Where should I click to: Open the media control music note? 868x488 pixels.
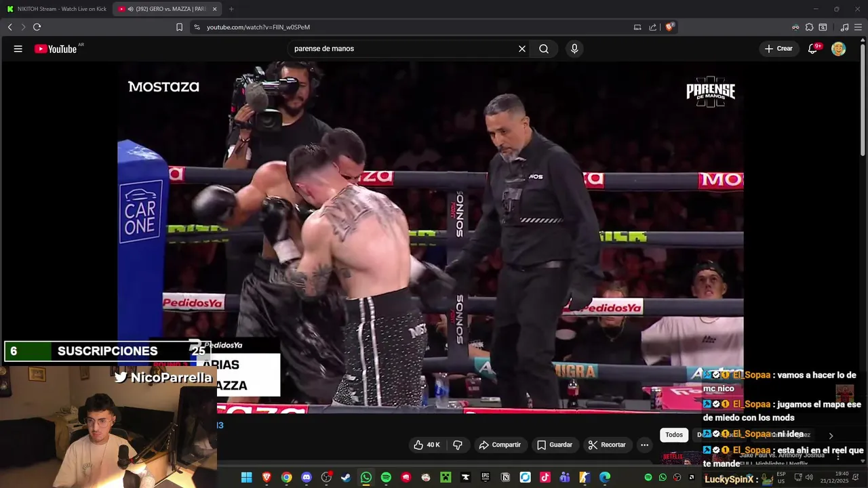pyautogui.click(x=844, y=27)
